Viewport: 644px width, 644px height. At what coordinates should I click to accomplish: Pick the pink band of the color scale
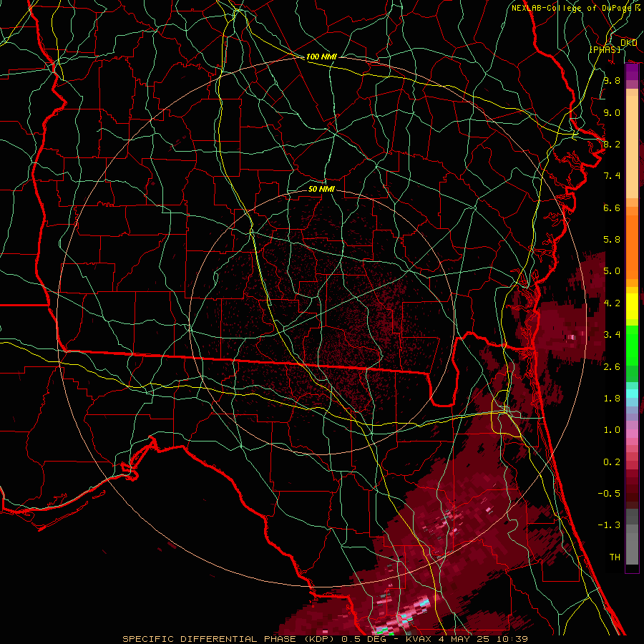pos(632,434)
